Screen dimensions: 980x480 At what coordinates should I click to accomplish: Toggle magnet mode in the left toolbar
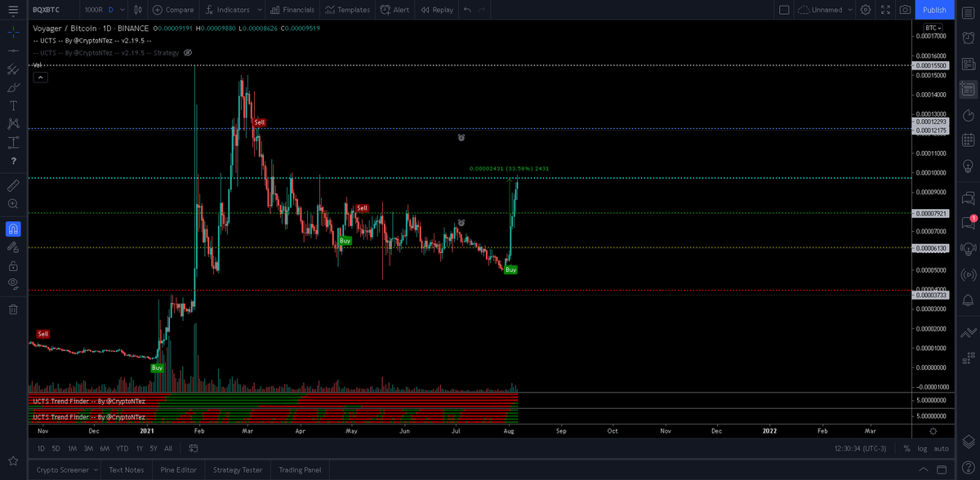tap(13, 229)
